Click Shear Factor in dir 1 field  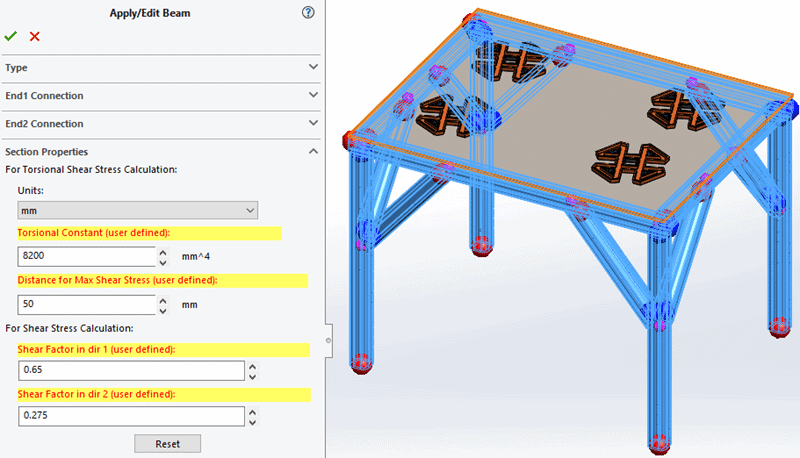tap(131, 371)
